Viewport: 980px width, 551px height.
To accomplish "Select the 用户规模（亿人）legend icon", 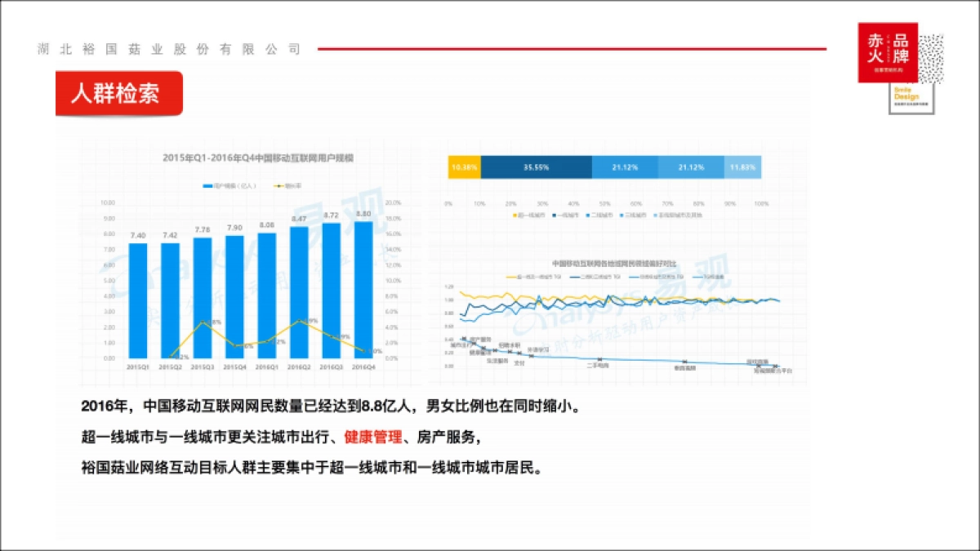I will (209, 186).
